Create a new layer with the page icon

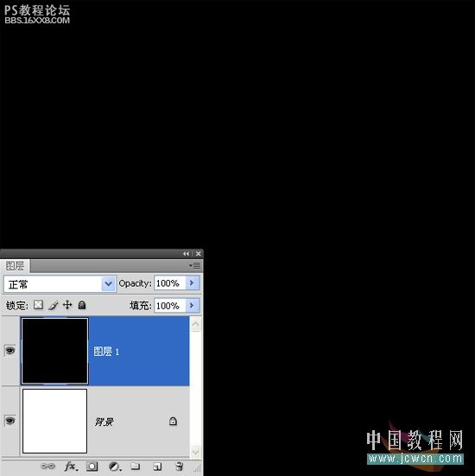157,466
